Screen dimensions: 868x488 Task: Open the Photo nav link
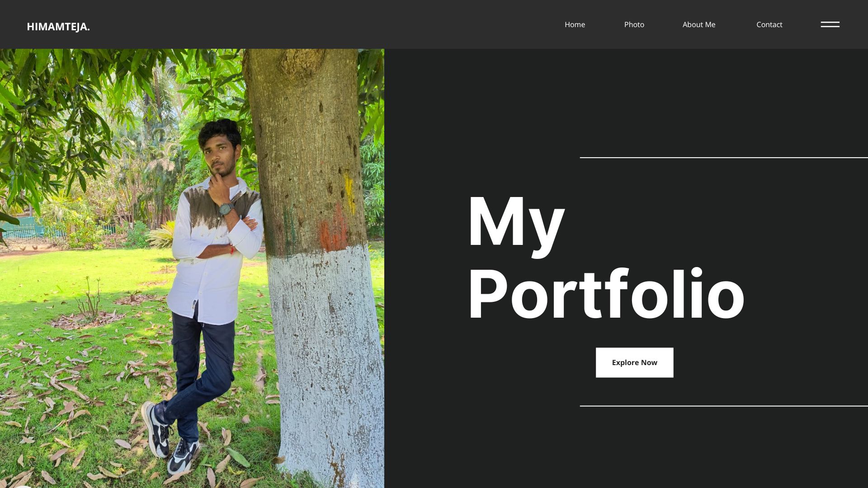point(634,24)
